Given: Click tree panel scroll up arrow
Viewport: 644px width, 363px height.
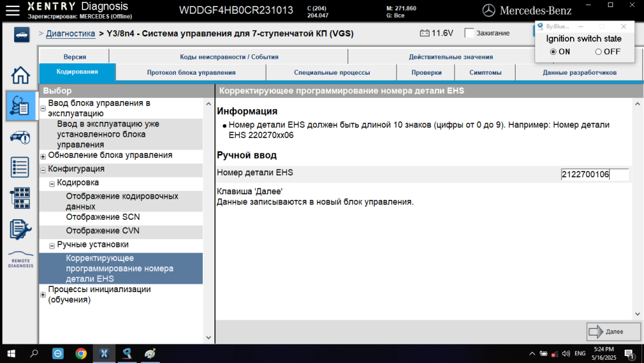Looking at the screenshot, I should tap(208, 104).
